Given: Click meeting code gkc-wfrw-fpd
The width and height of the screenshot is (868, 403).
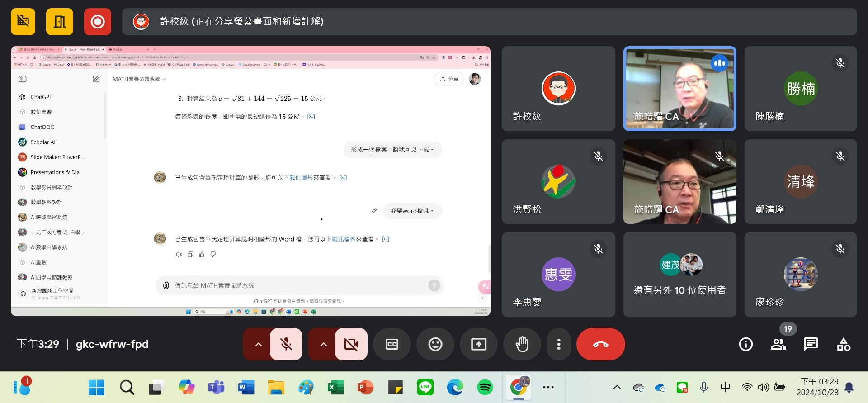Looking at the screenshot, I should click(112, 344).
